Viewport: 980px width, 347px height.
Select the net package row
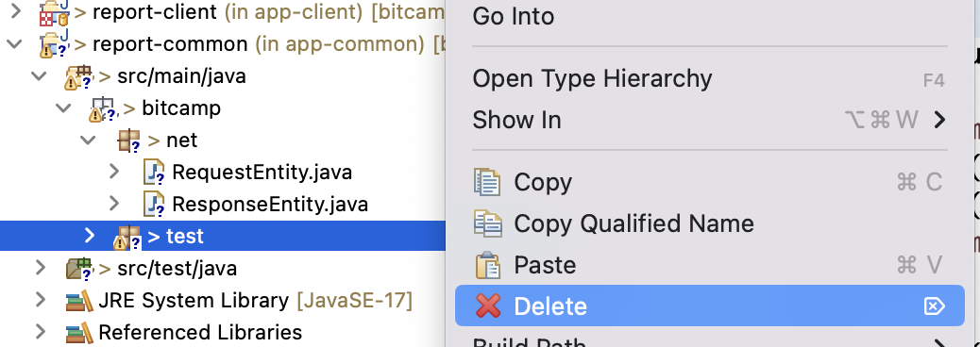222,140
